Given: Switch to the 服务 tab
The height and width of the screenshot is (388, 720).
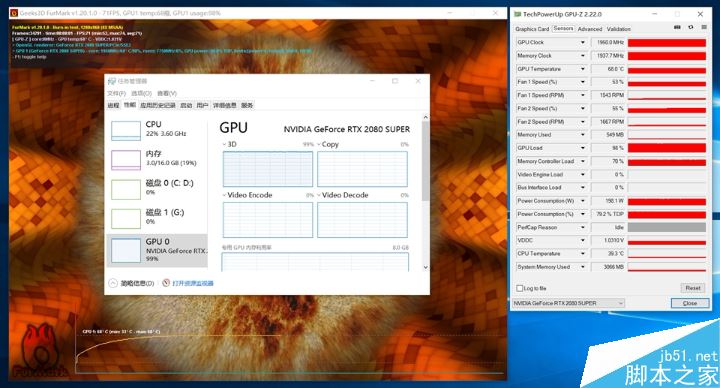Looking at the screenshot, I should click(247, 105).
